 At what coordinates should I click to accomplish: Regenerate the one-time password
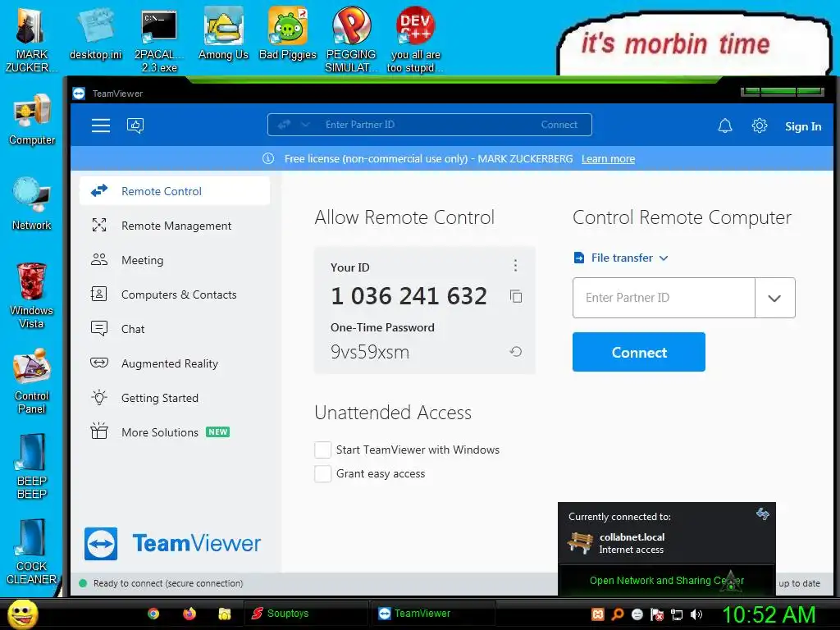pos(515,351)
